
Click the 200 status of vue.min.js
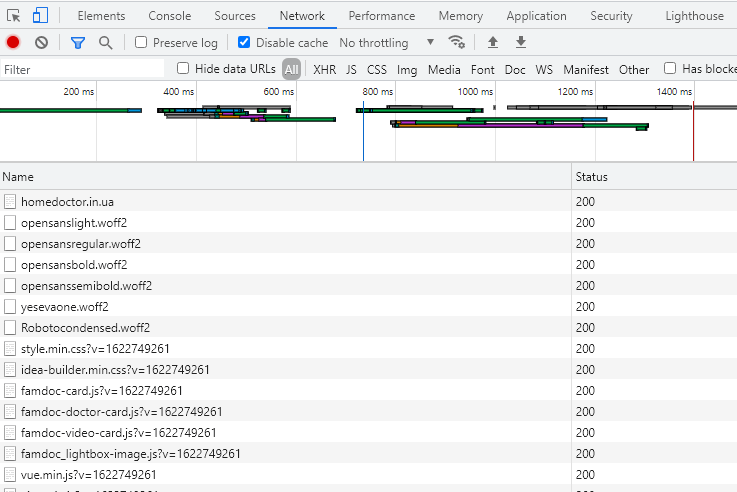point(585,475)
